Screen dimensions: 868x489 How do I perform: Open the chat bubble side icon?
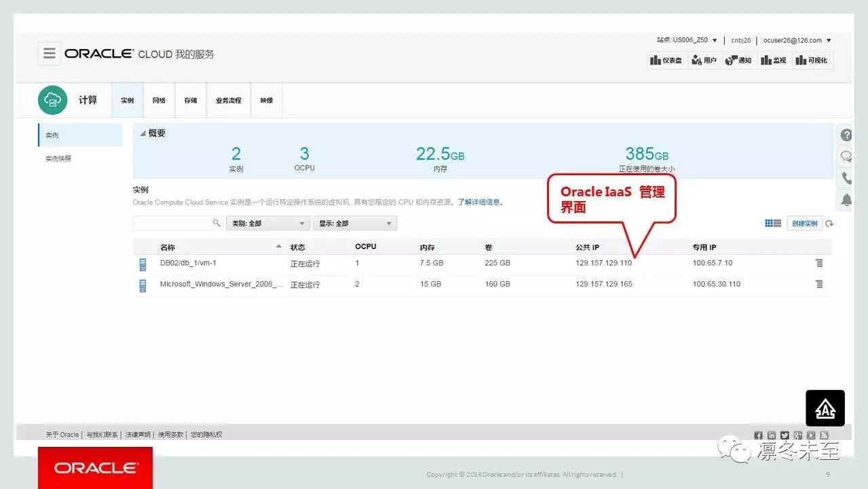pyautogui.click(x=846, y=157)
